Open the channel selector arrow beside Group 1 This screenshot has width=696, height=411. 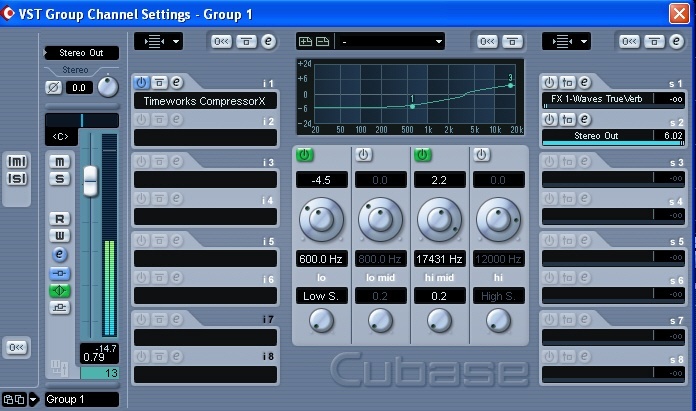click(33, 399)
